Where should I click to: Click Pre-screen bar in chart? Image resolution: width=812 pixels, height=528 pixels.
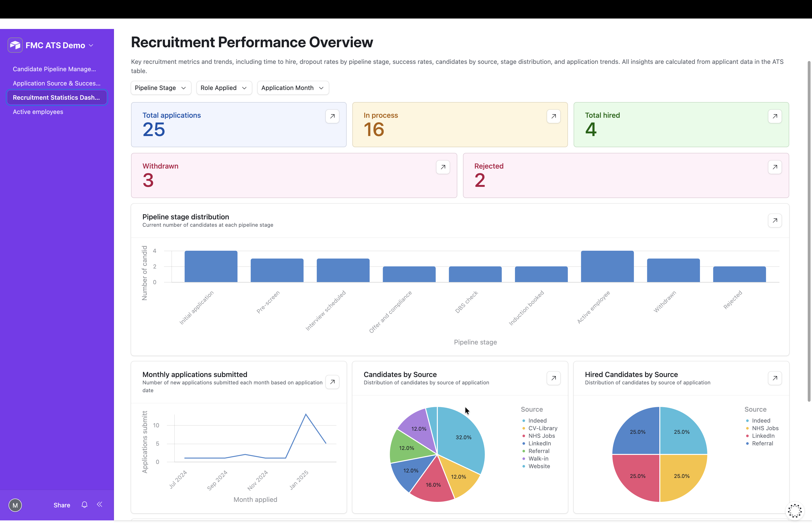(277, 270)
